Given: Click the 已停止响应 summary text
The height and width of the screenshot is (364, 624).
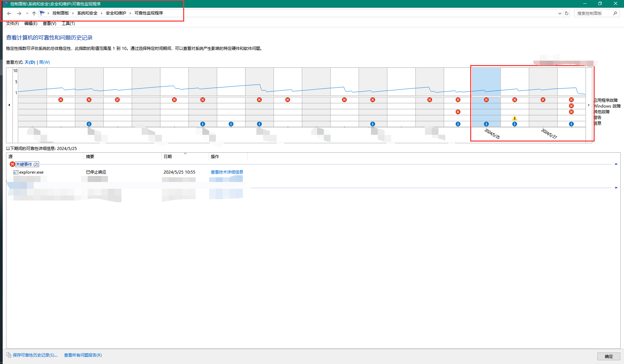Looking at the screenshot, I should click(x=96, y=172).
